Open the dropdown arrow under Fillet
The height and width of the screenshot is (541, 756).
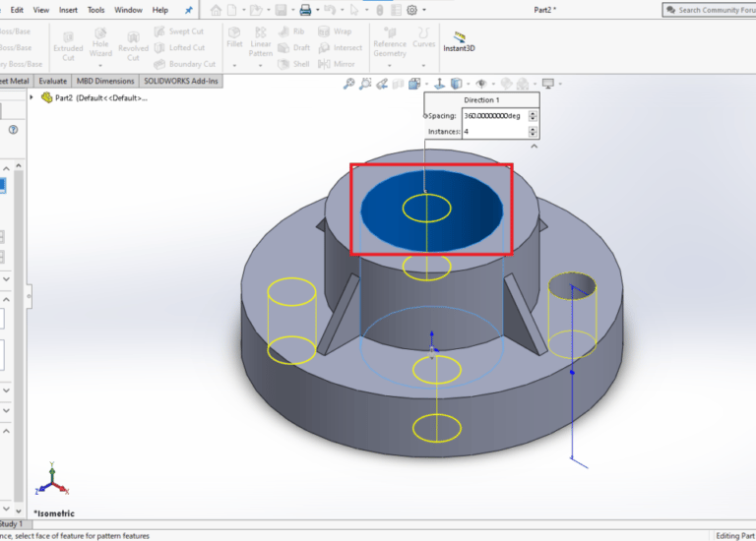click(234, 65)
